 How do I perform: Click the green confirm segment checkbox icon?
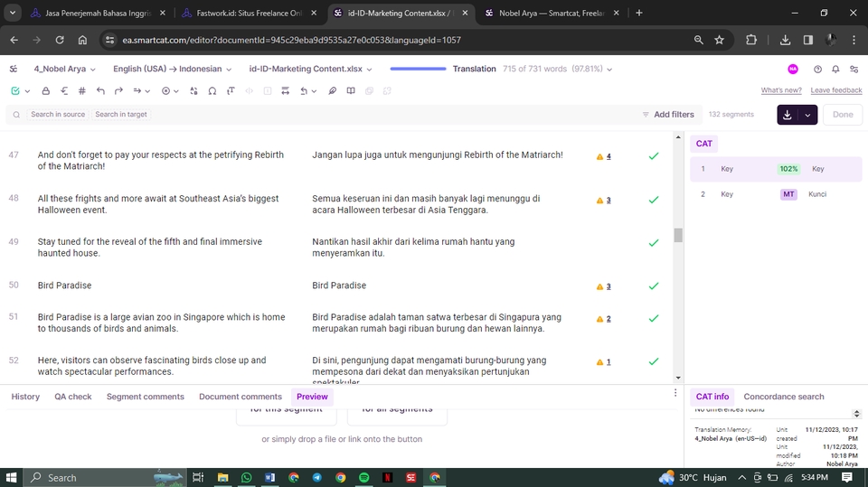pos(15,90)
